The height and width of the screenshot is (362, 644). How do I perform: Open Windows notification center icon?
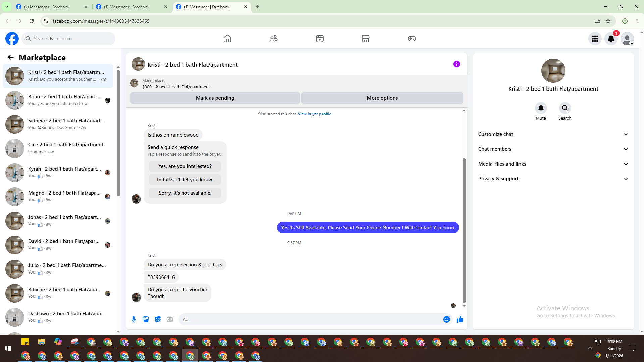click(633, 348)
